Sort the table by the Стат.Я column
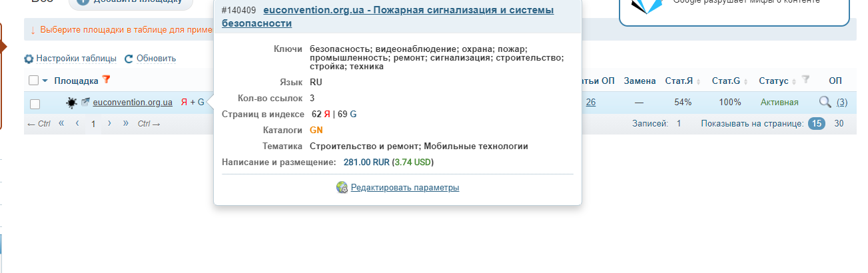 pos(679,81)
